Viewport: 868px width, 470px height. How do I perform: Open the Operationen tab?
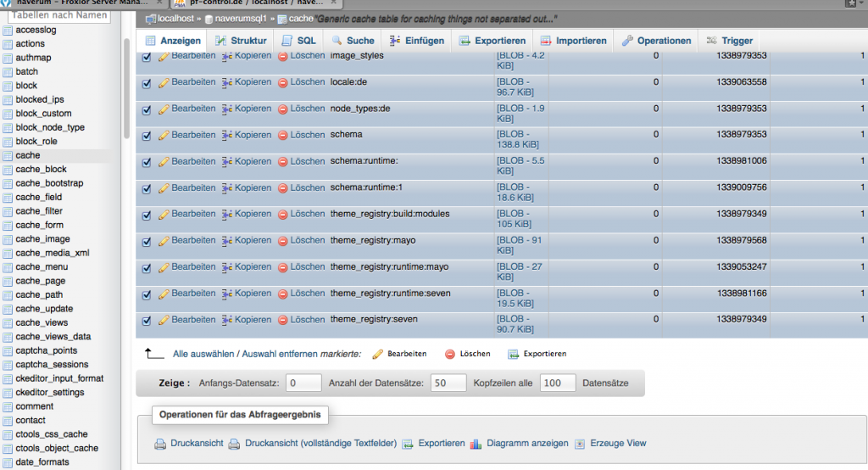pyautogui.click(x=657, y=41)
